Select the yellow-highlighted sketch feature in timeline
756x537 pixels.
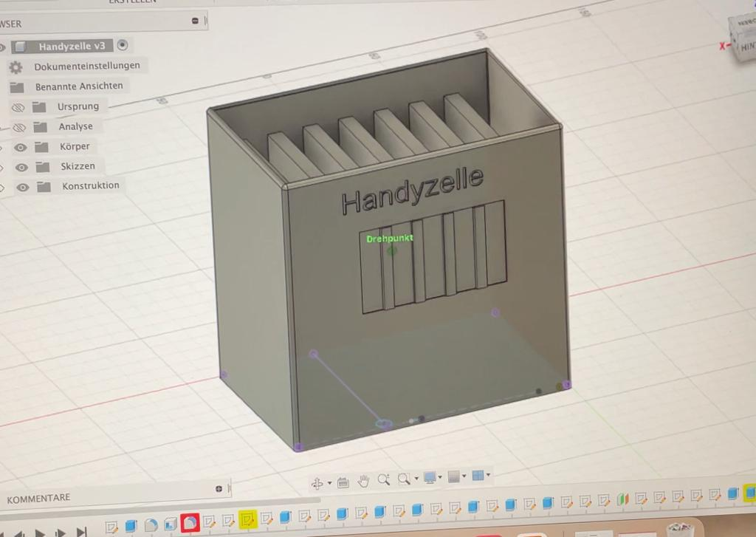click(247, 520)
